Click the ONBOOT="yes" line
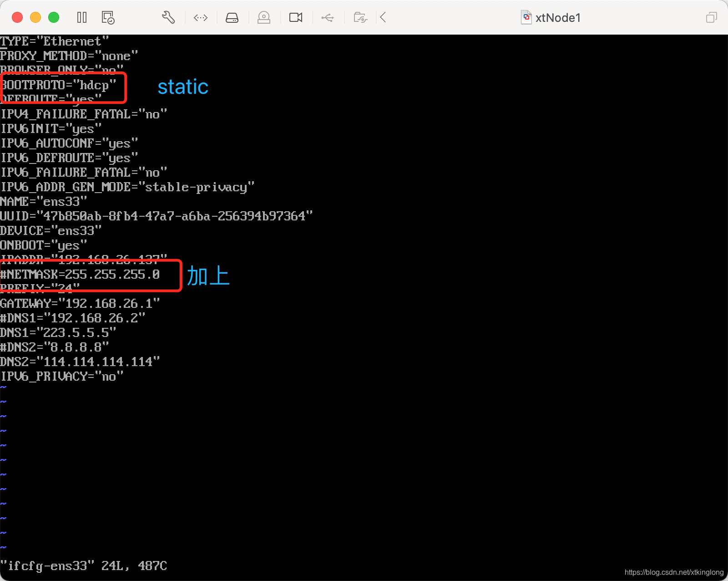 [x=44, y=245]
